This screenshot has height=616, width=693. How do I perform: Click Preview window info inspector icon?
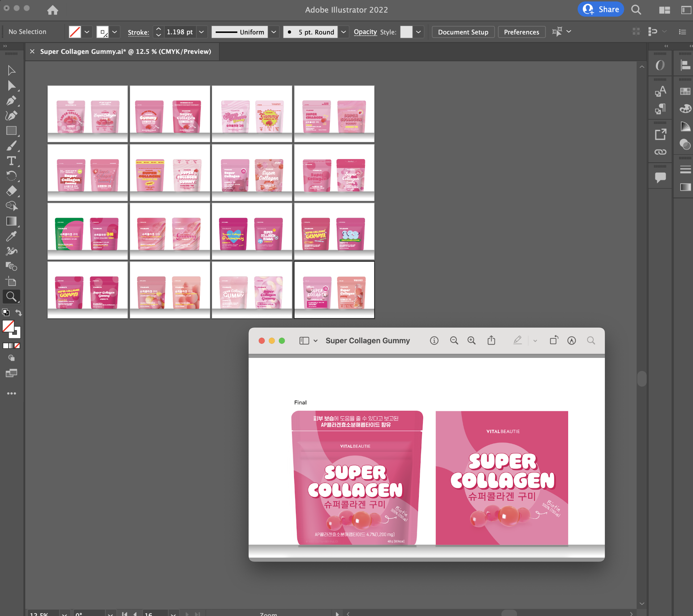click(434, 341)
